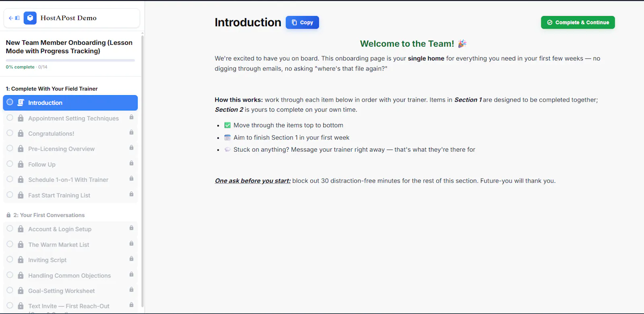The width and height of the screenshot is (644, 314).
Task: Click lock icon before Account & Login Setup
Action: click(x=21, y=229)
